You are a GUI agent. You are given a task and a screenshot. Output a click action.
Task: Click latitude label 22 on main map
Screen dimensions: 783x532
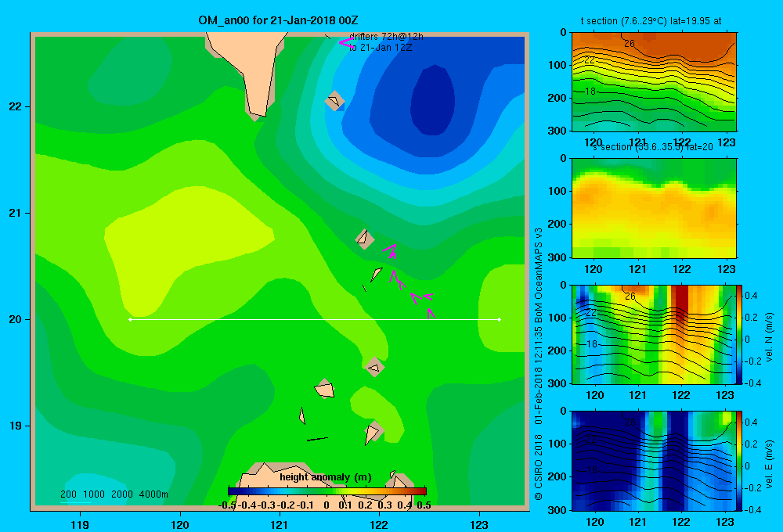point(16,107)
